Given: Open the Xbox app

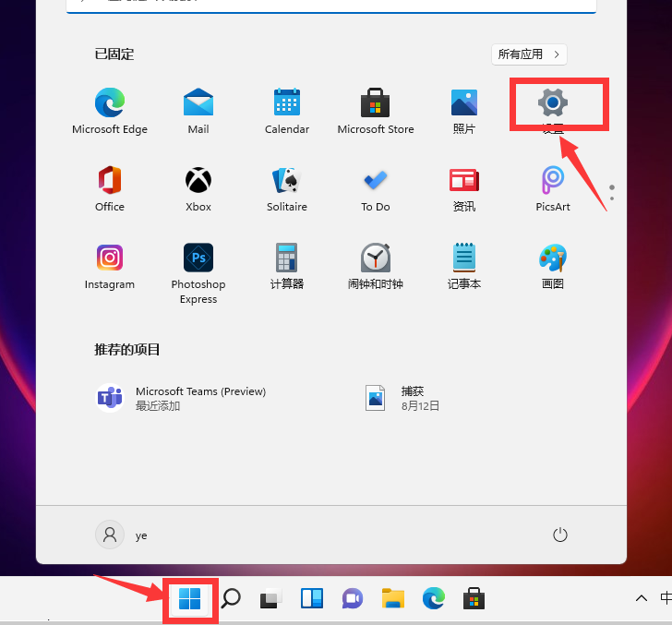Looking at the screenshot, I should [x=198, y=188].
